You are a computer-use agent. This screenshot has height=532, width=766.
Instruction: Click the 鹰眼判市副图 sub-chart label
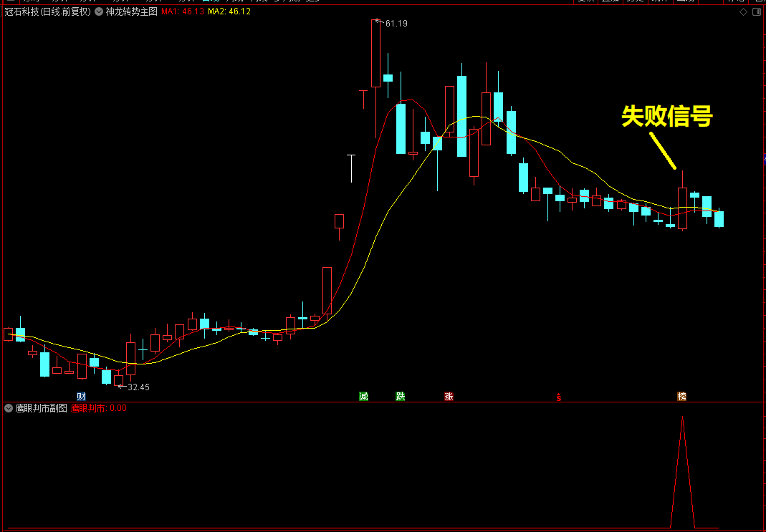[41, 408]
